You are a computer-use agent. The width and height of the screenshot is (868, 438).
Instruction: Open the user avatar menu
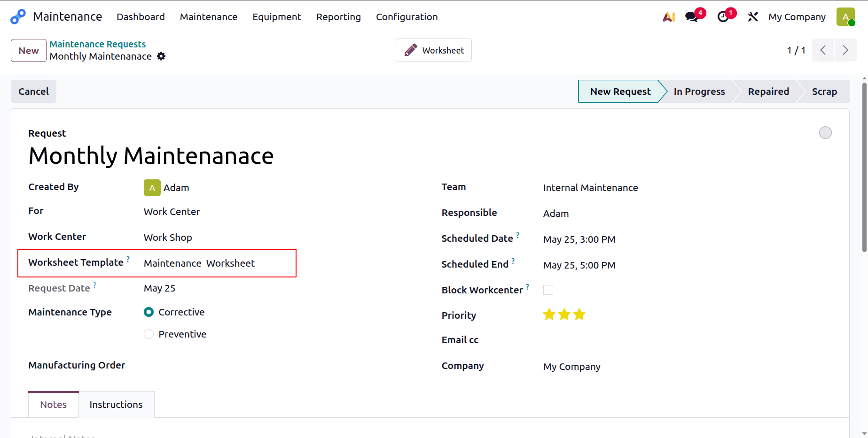tap(845, 17)
